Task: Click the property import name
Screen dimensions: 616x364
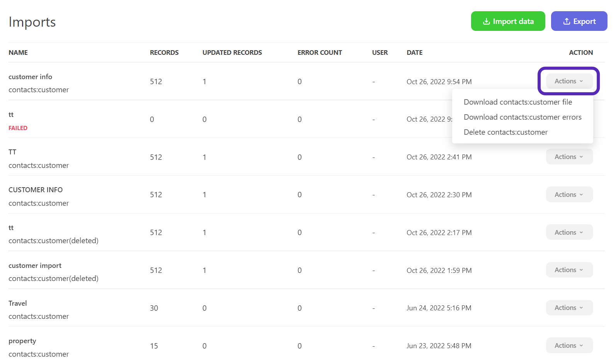Action: click(22, 341)
